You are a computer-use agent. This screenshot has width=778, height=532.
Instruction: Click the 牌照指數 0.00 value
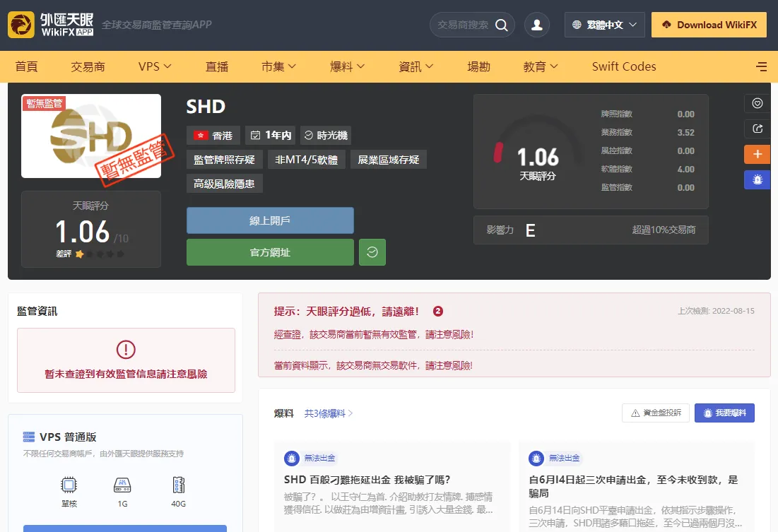685,114
